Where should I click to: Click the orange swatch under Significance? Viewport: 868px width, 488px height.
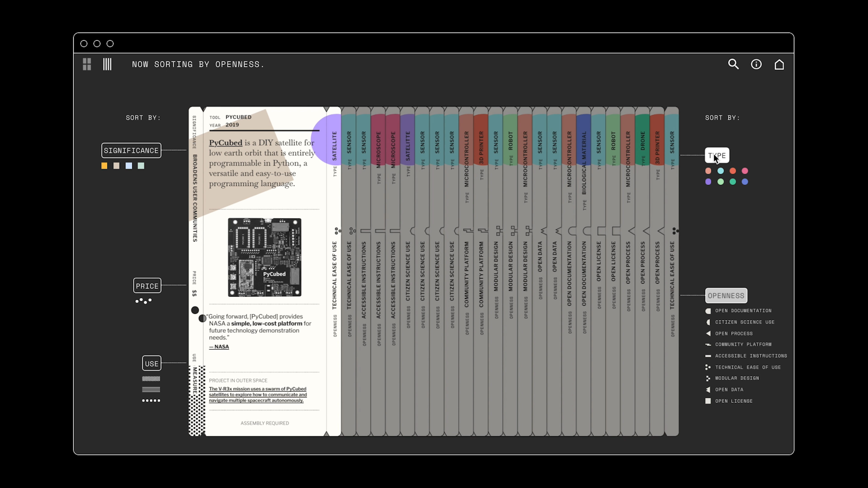pos(104,166)
